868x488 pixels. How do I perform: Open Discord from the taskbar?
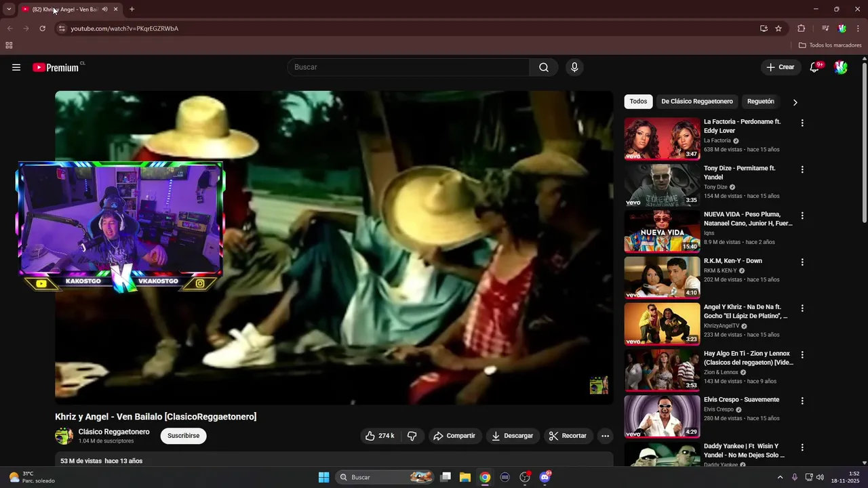[x=545, y=477]
